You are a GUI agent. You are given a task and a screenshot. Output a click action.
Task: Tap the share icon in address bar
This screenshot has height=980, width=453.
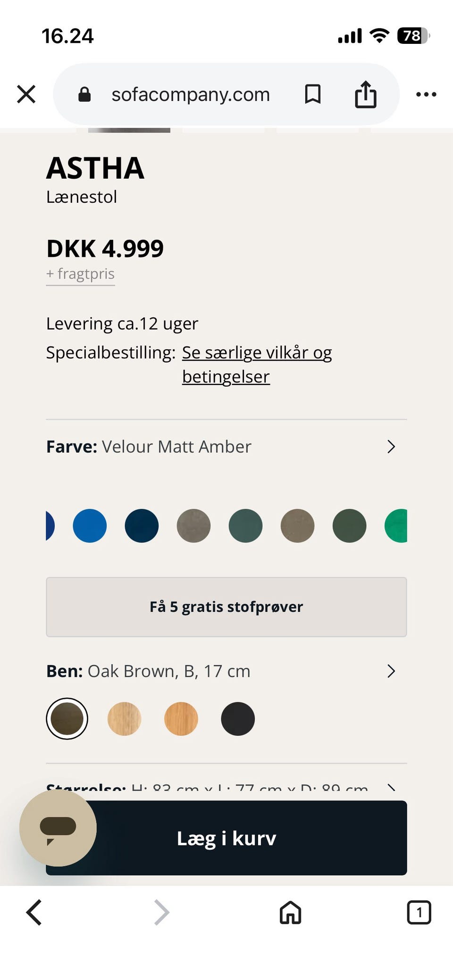tap(366, 94)
